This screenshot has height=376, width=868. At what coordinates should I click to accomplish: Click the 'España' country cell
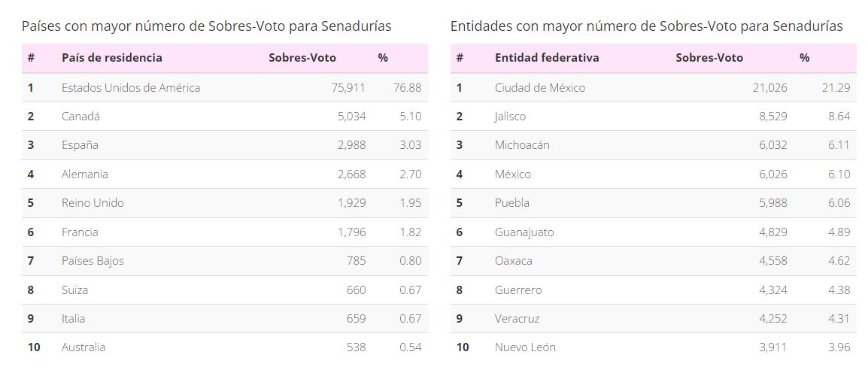[x=80, y=145]
